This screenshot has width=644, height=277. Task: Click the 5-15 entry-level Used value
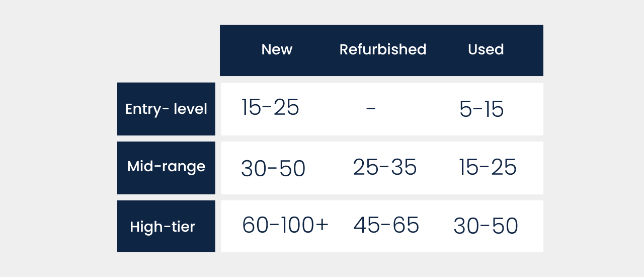click(481, 109)
